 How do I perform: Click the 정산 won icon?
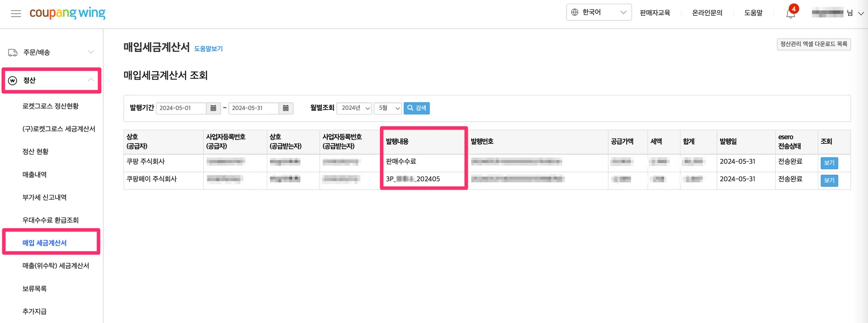[13, 81]
